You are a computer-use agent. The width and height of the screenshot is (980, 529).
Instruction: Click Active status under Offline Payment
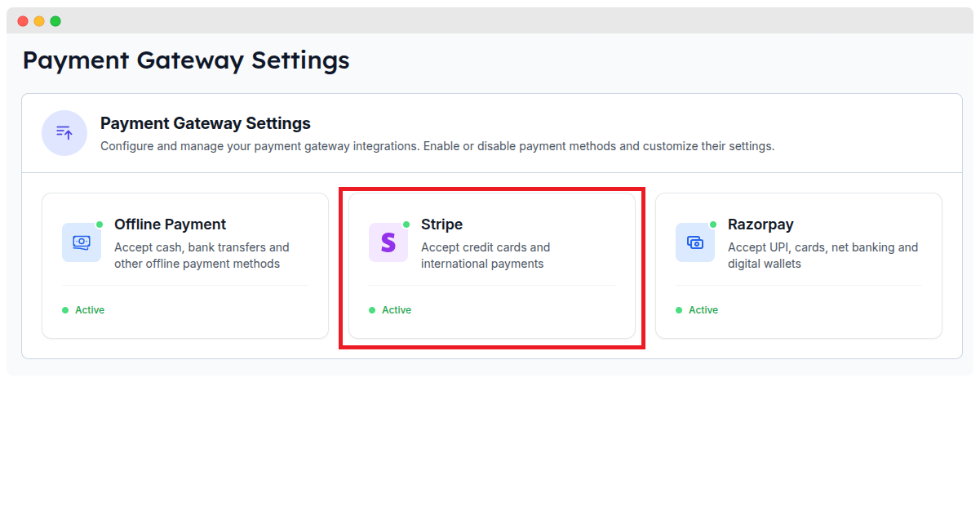coord(83,310)
